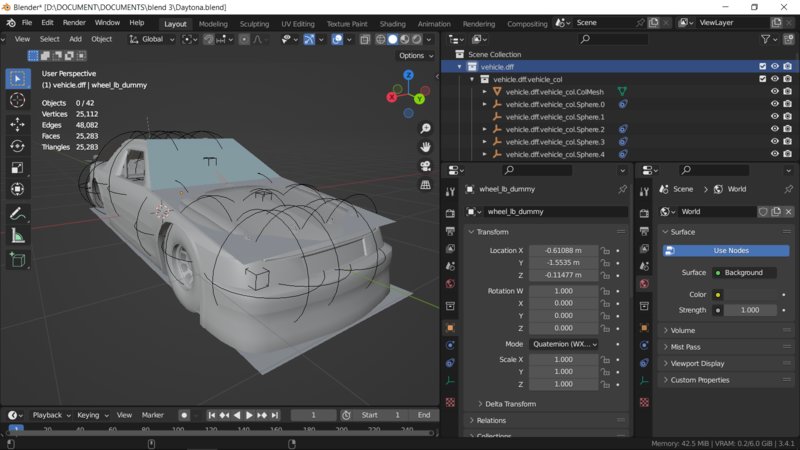Select the Annotate tool
Viewport: 800px width, 450px height.
tap(18, 214)
